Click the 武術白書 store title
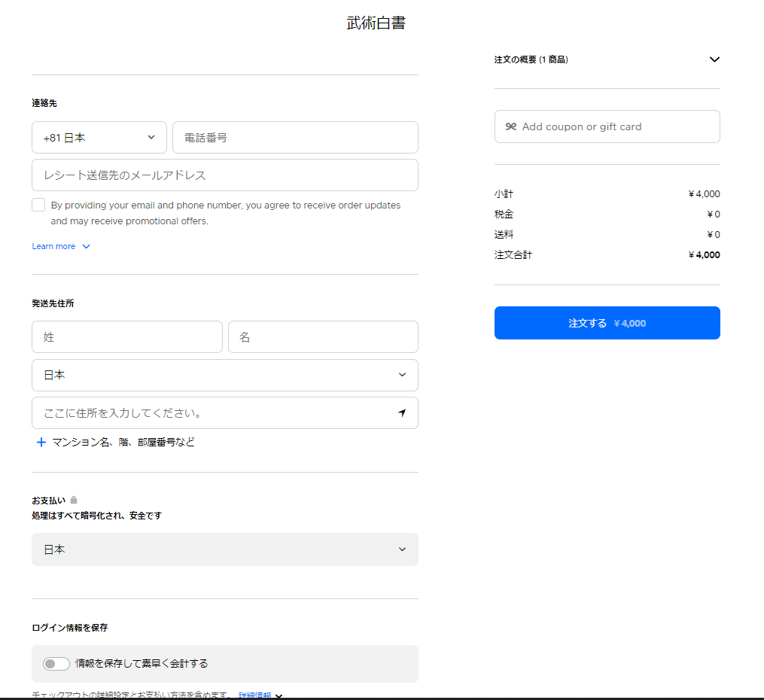Screen dimensions: 764x700 376,23
